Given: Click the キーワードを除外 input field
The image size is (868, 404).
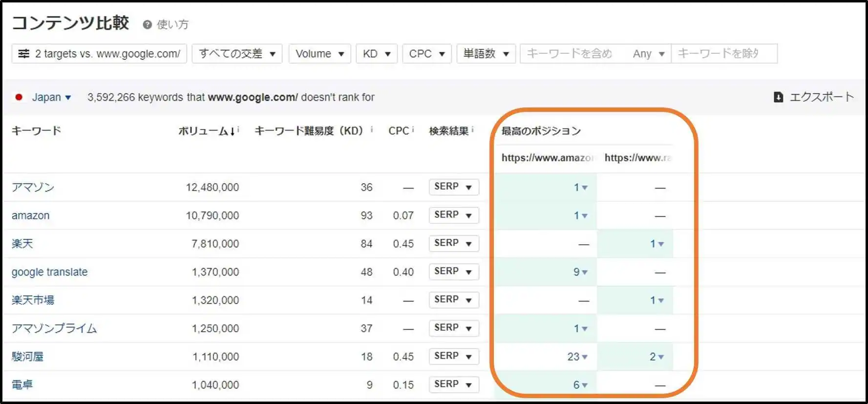Looking at the screenshot, I should (x=724, y=54).
